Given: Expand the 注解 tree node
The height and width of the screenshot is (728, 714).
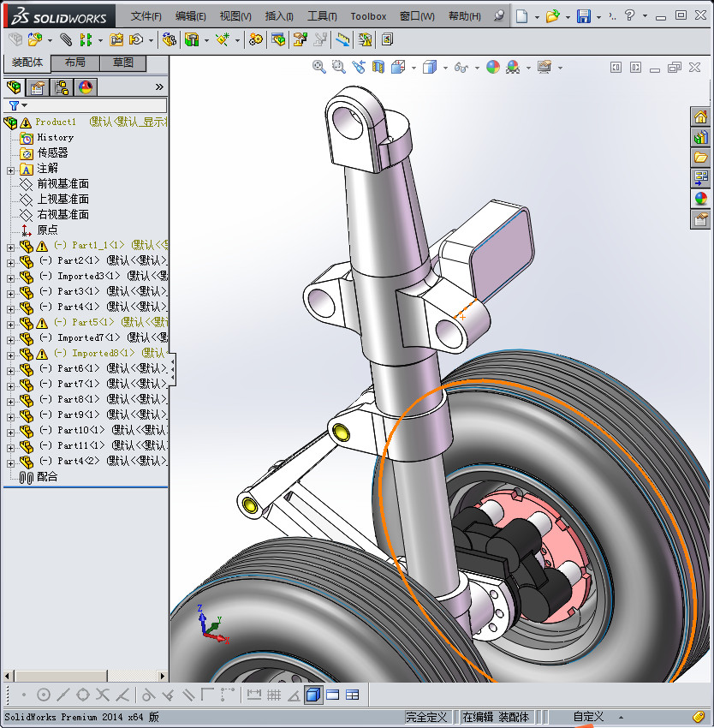Looking at the screenshot, I should click(x=10, y=170).
